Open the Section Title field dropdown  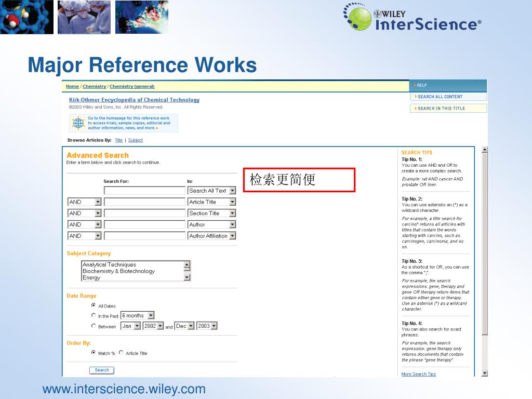click(212, 213)
